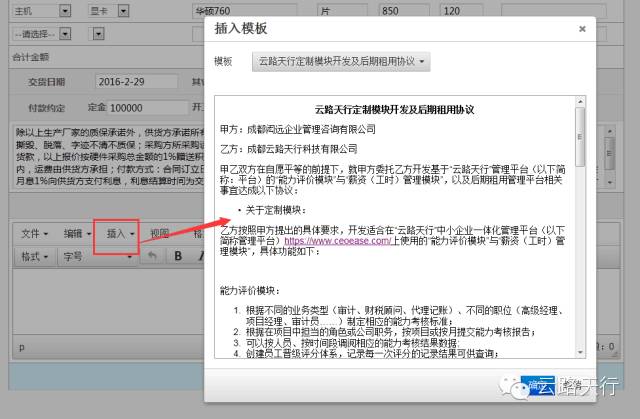Click the 交货日期 field showing 2016-2-29
Screen dimensions: 640x419
click(x=136, y=82)
